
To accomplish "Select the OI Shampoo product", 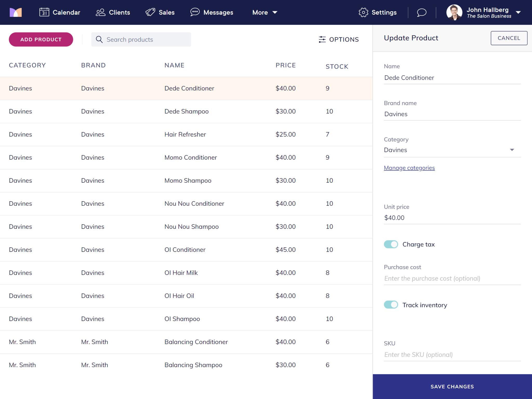I will [186, 319].
